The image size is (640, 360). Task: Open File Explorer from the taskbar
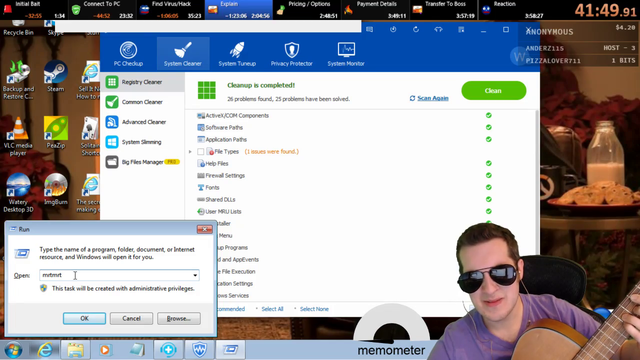pyautogui.click(x=76, y=350)
